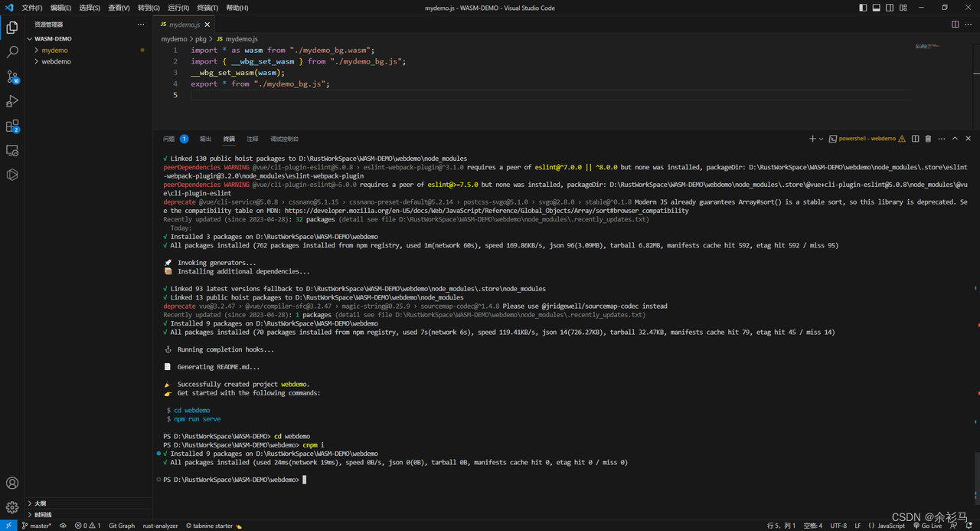This screenshot has height=531, width=980.
Task: Open new terminal profile dropdown arrow
Action: tap(822, 139)
